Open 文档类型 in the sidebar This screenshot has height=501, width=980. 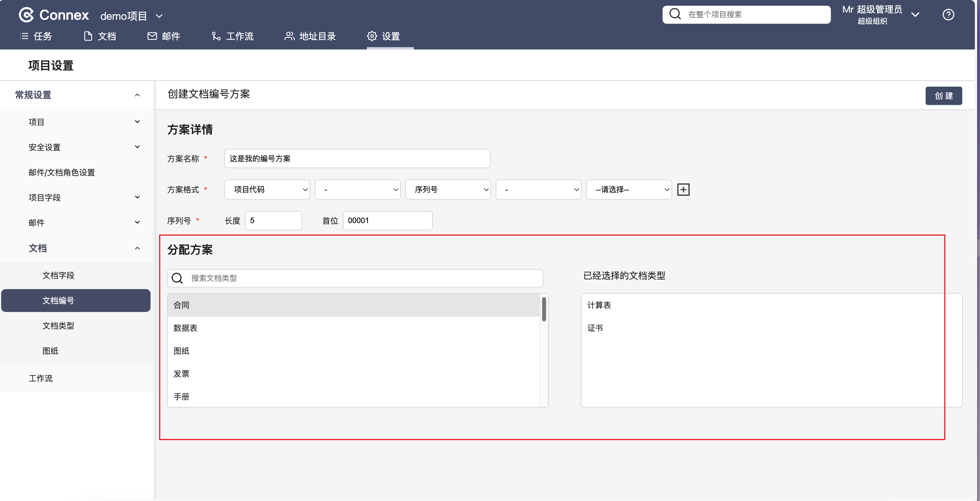click(x=58, y=325)
